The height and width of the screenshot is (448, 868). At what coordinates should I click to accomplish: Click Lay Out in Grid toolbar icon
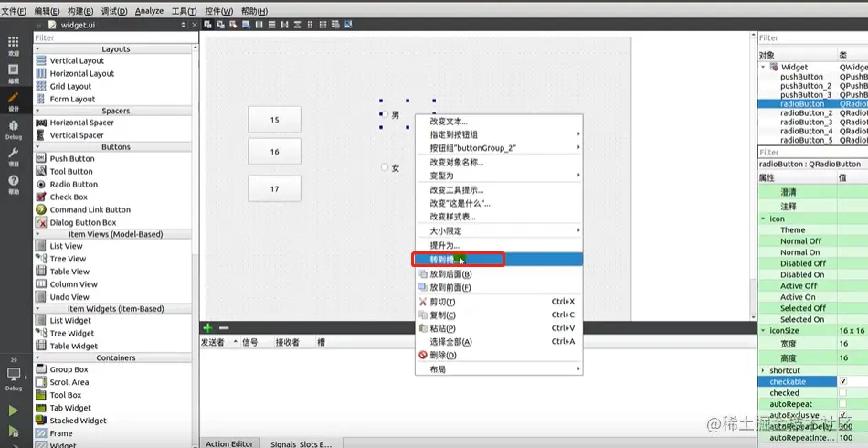[x=323, y=25]
